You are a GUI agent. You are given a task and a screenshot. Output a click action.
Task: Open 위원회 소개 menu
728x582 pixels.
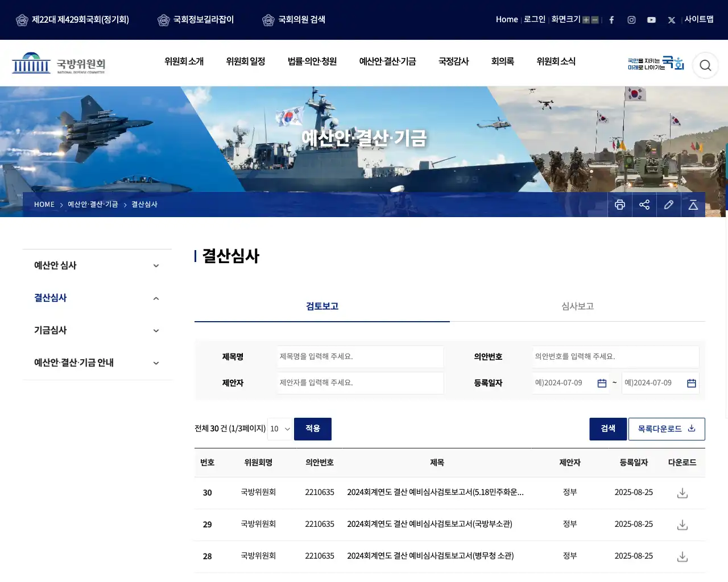pyautogui.click(x=184, y=61)
